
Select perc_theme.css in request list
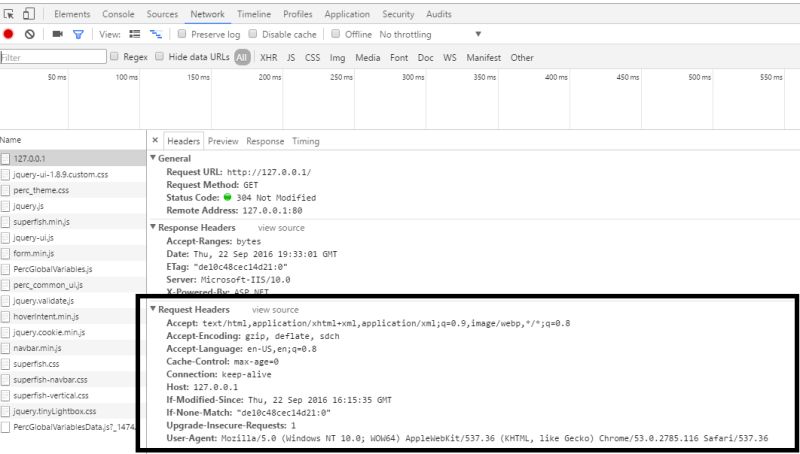point(72,190)
